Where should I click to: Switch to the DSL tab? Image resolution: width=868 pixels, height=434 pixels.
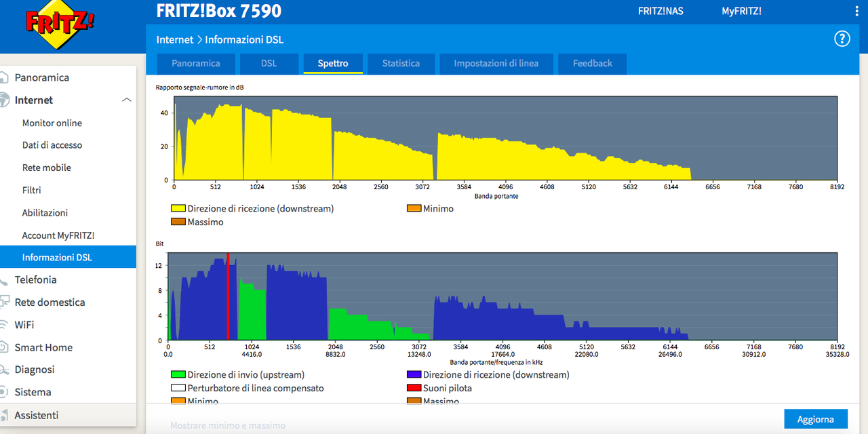click(x=269, y=64)
